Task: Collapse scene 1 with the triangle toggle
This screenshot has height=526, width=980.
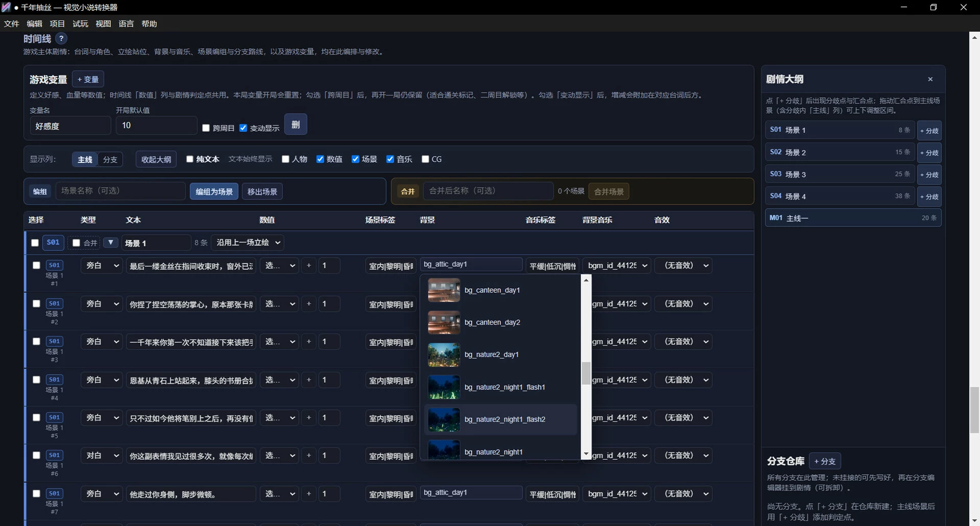Action: click(x=111, y=243)
